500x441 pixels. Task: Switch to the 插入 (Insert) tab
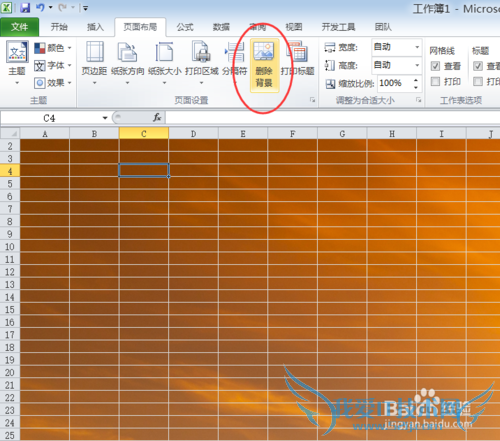tap(95, 27)
